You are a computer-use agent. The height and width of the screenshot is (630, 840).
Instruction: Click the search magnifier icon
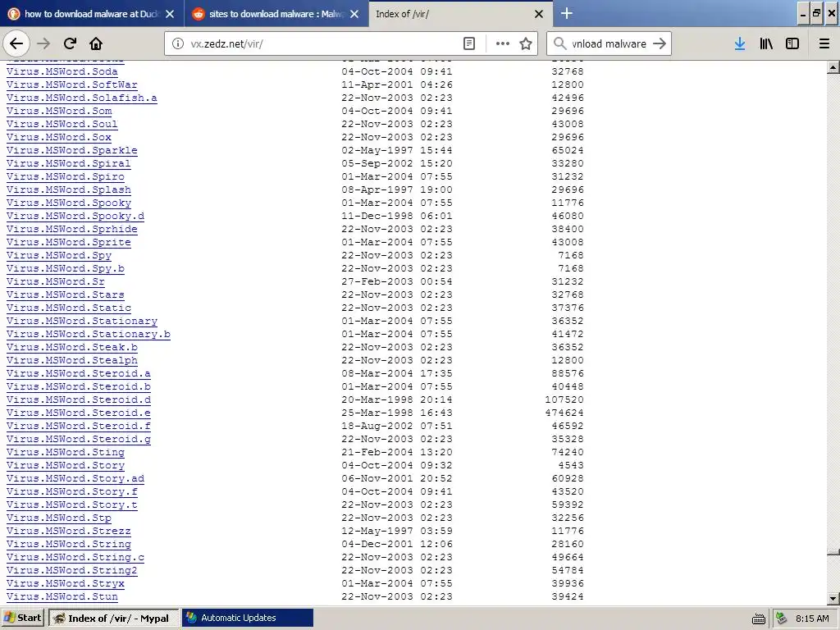(559, 43)
